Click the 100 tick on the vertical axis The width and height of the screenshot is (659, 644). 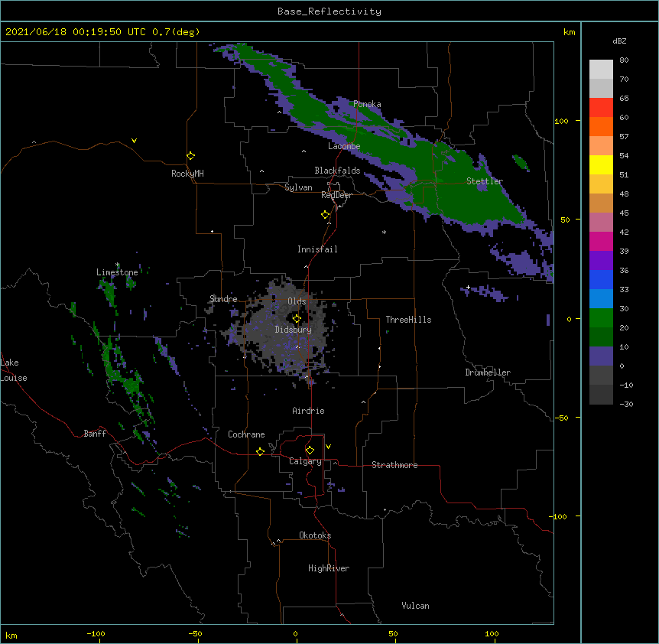click(561, 121)
